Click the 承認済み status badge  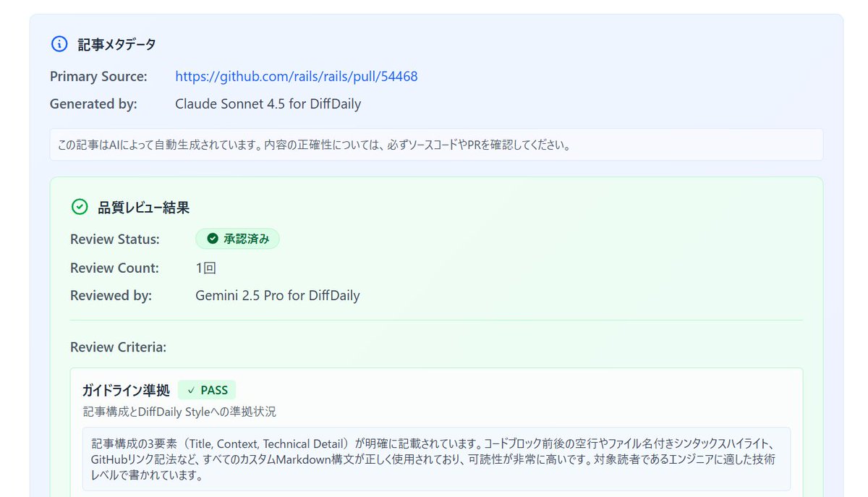(237, 239)
